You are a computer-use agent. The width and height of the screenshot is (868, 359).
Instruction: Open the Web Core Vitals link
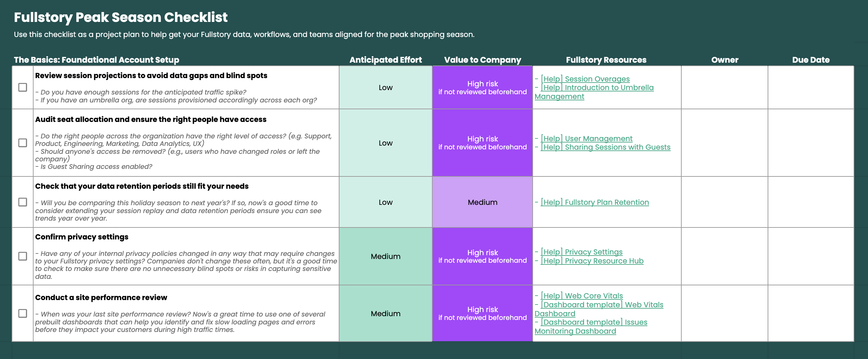[582, 296]
